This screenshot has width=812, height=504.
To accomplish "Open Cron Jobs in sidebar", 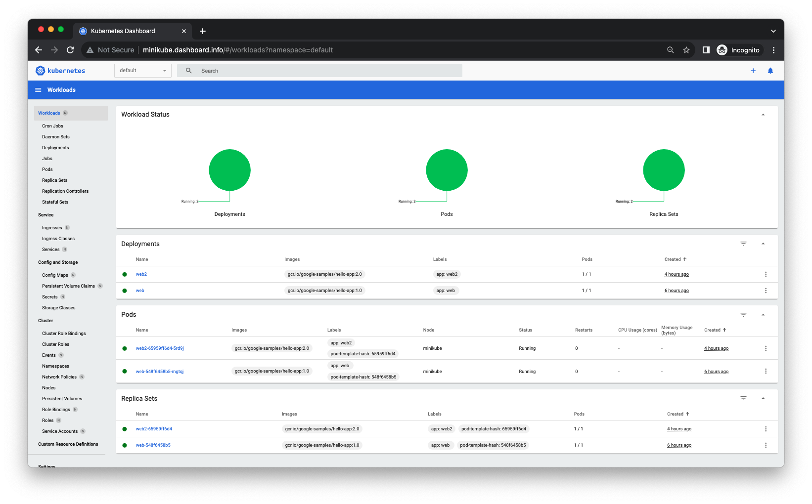I will click(x=52, y=126).
